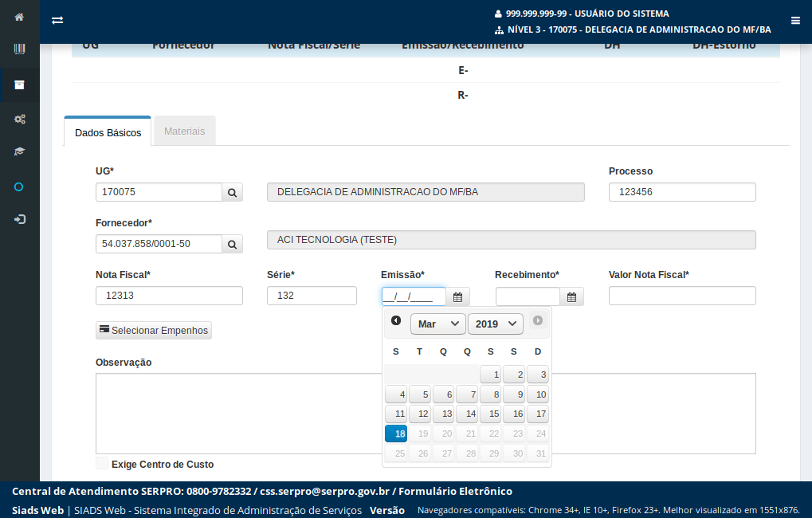Select highlighted day 18 in the calendar
The image size is (812, 518).
pos(396,434)
